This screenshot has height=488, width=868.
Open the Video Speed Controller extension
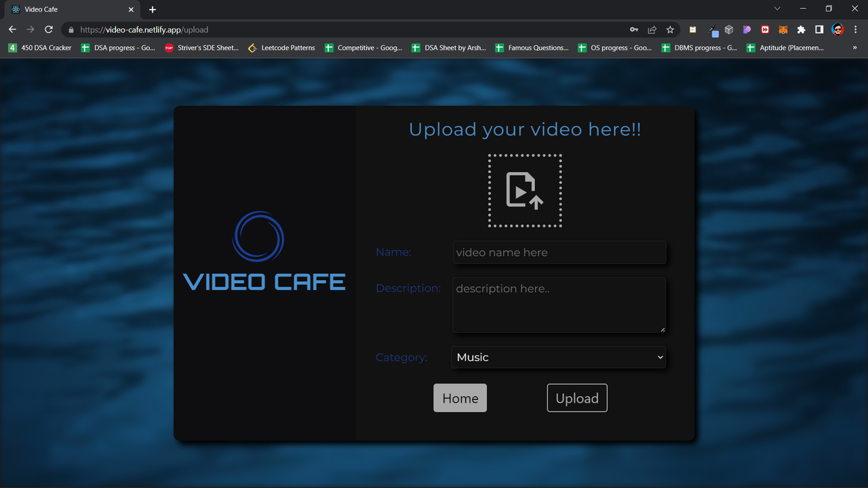click(765, 29)
